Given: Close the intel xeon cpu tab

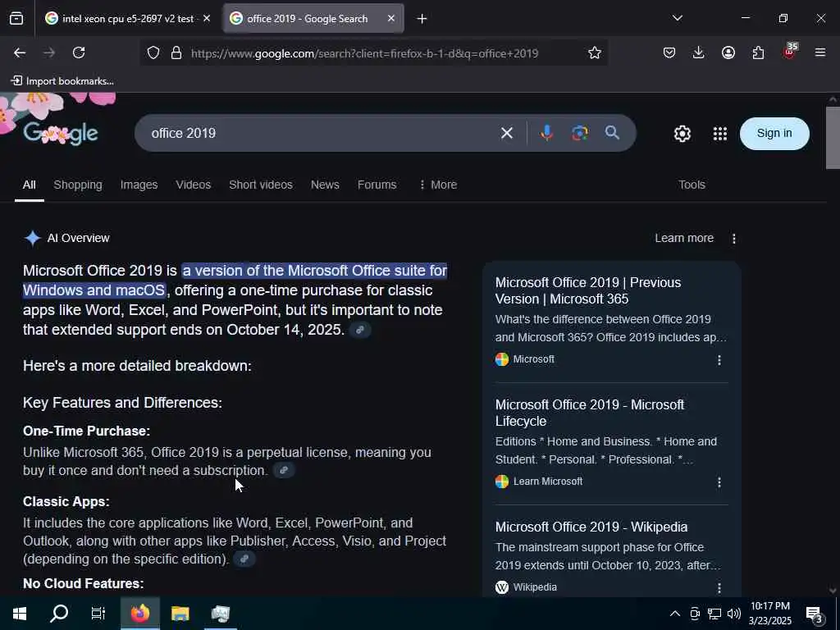Looking at the screenshot, I should 207,18.
